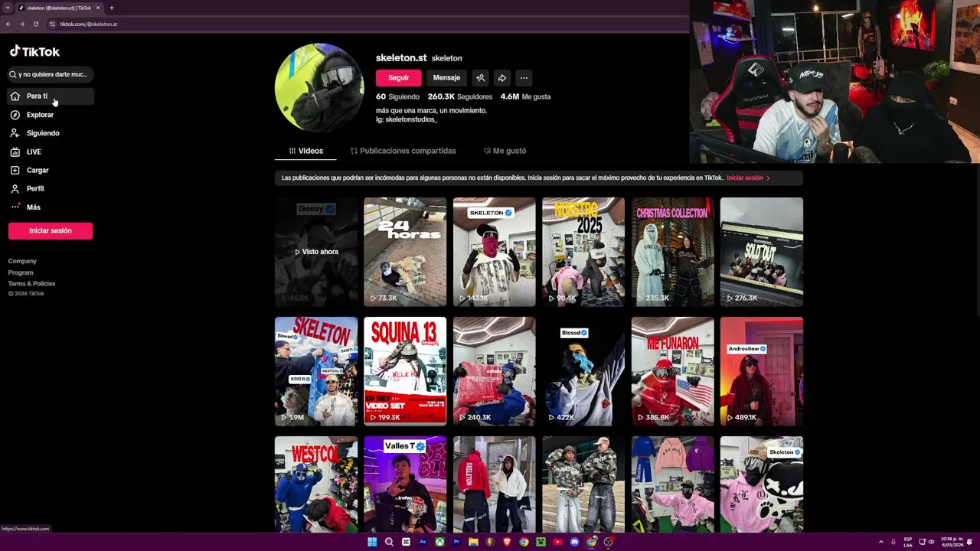Open the Andresitow video thumbnail
The height and width of the screenshot is (551, 980).
[x=762, y=371]
